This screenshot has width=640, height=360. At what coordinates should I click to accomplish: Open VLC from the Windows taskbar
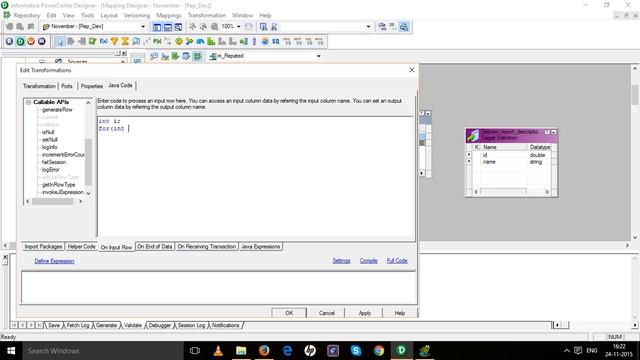point(218,351)
